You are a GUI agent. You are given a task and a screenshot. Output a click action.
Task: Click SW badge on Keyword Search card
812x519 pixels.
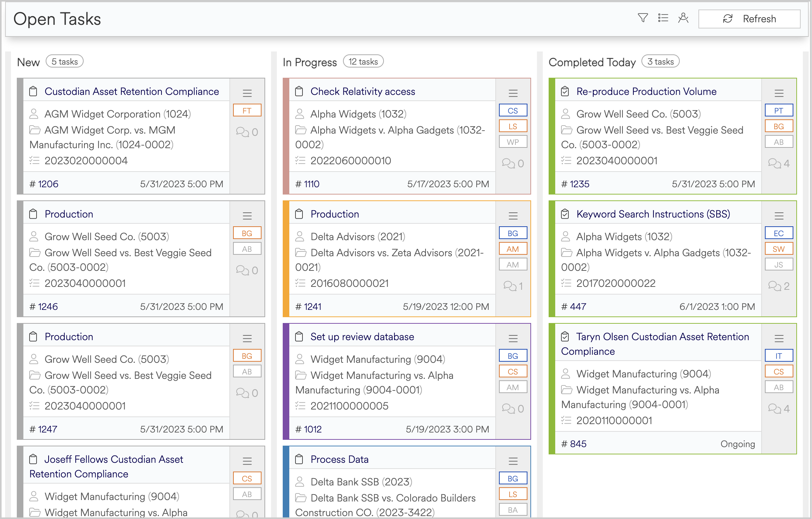(779, 249)
